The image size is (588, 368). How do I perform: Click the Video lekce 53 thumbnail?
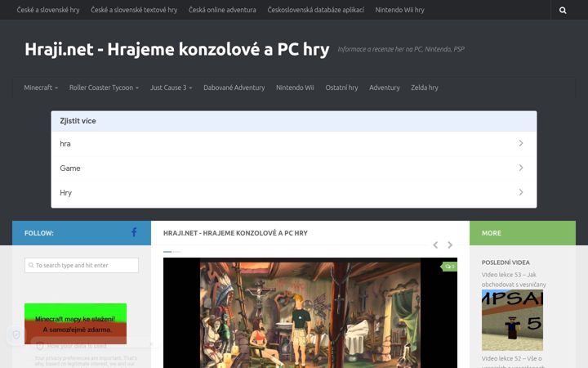point(512,320)
